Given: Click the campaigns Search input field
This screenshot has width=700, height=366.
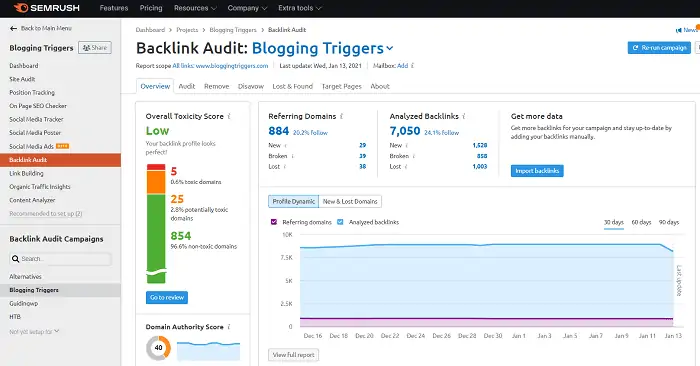Looking at the screenshot, I should [x=60, y=259].
